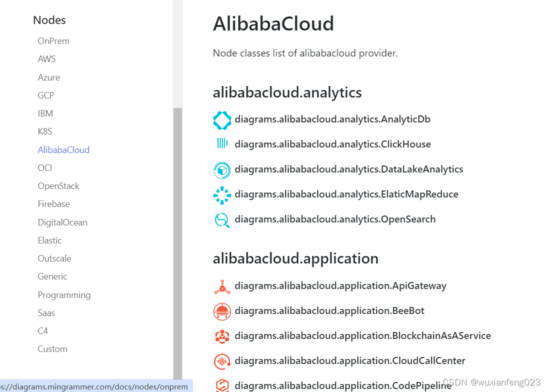Click text diagrams.alibabacloud.analytics.OpenSearch
Image resolution: width=548 pixels, height=392 pixels.
[335, 219]
